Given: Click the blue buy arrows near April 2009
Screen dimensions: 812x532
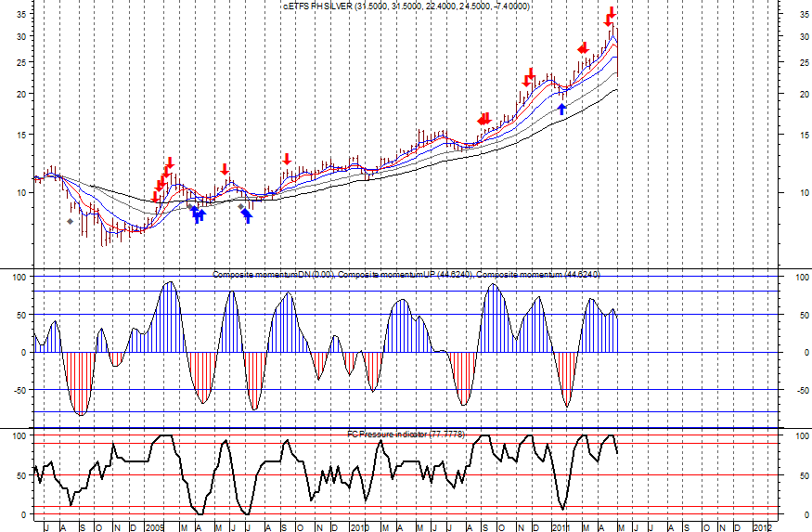Looking at the screenshot, I should (198, 214).
